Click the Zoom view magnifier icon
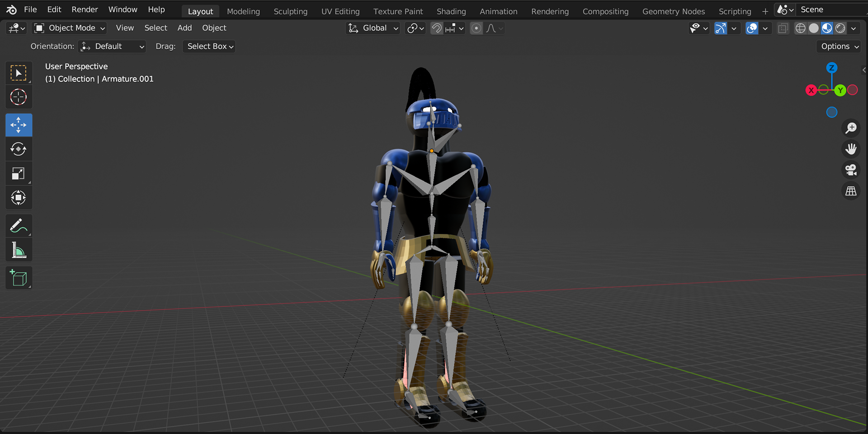The height and width of the screenshot is (434, 868). (x=851, y=128)
